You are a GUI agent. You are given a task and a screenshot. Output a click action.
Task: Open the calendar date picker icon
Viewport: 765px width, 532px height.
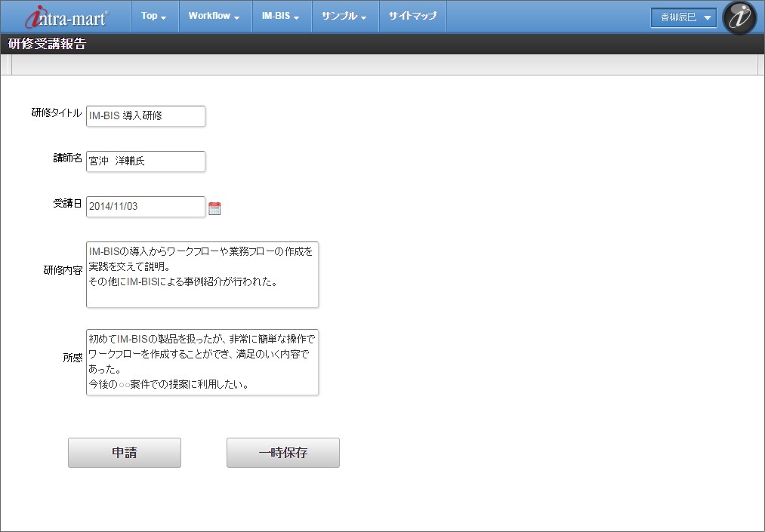coord(214,208)
